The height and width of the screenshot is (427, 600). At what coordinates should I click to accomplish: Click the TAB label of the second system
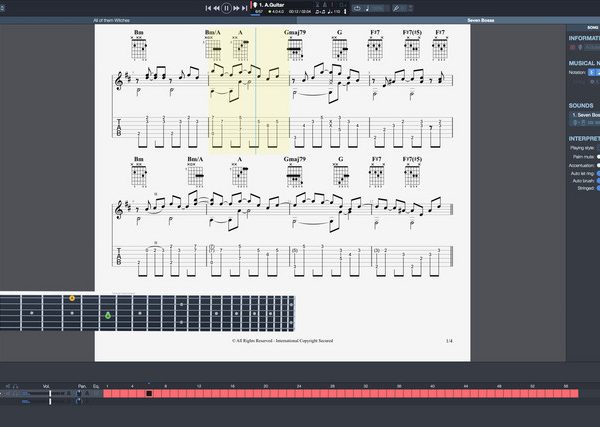[x=119, y=256]
